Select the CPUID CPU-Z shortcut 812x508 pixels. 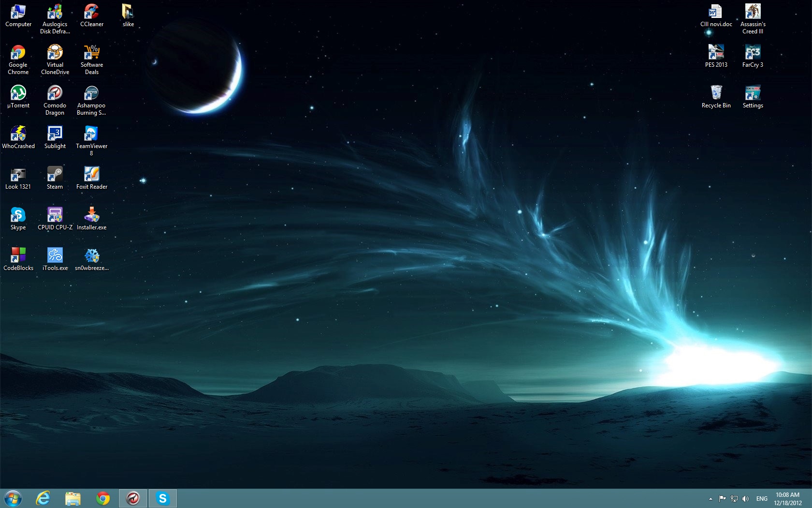click(55, 219)
